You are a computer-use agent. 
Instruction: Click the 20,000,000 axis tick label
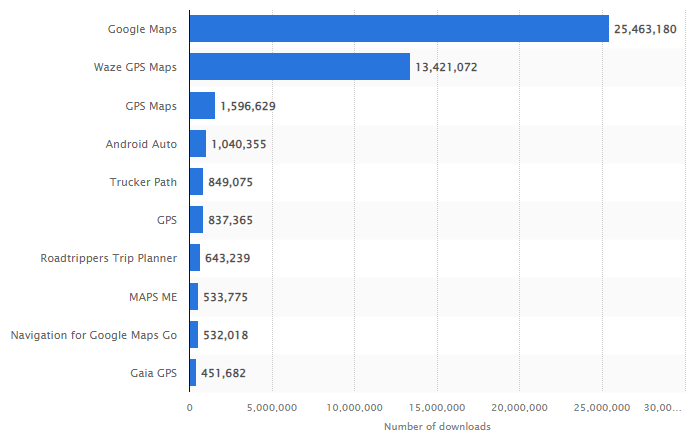(x=519, y=408)
